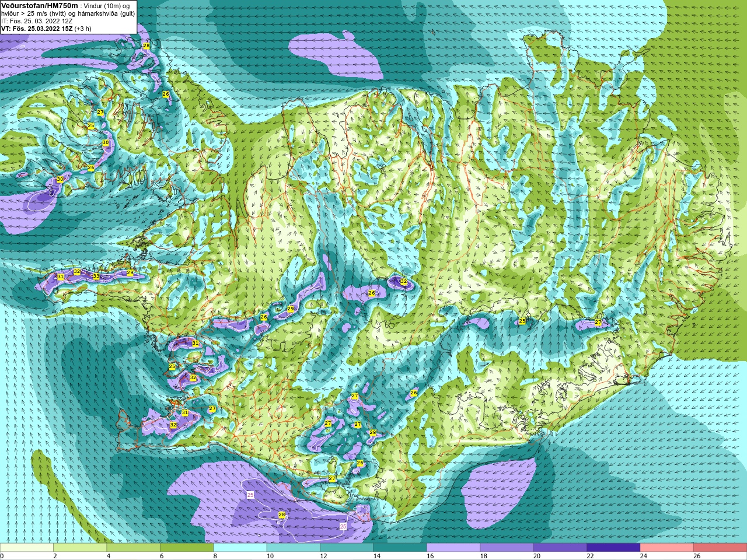Viewport: 747px width, 560px height.
Task: Click the Veðurstofan/HM750m title text
Action: click(39, 5)
